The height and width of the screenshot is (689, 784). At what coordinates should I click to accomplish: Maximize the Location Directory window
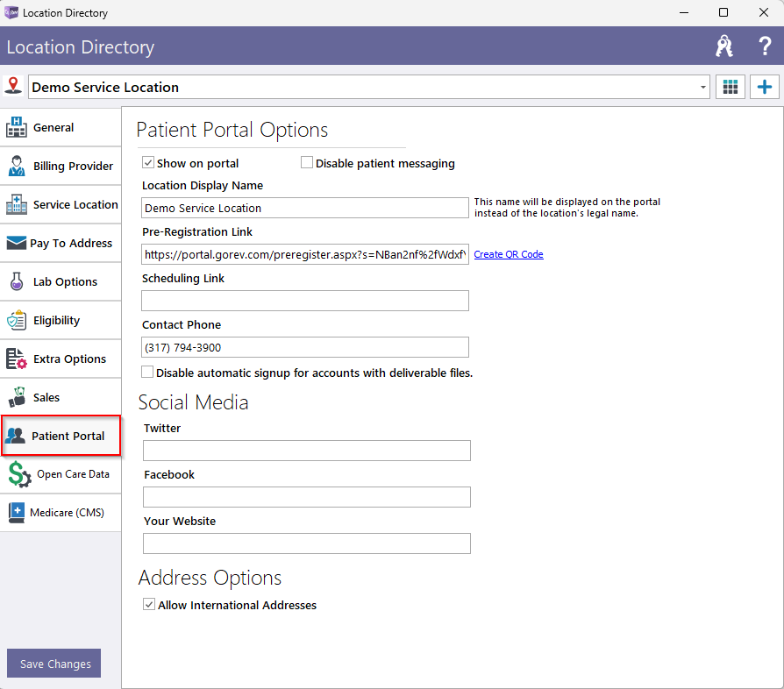723,12
